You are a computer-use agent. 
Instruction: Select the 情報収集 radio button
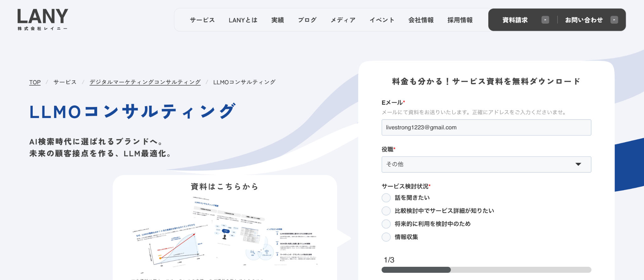tap(386, 237)
